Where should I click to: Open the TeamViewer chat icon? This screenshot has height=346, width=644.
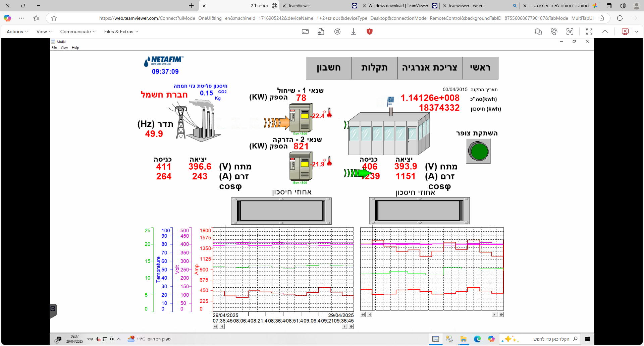[x=538, y=32]
